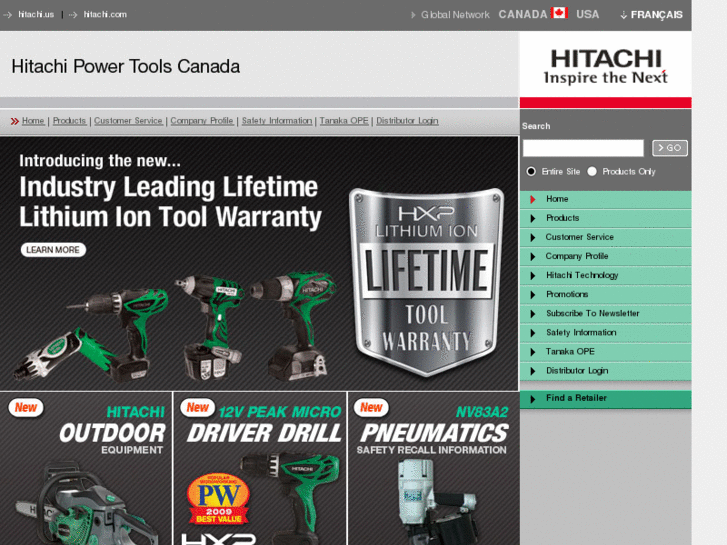Open Subscribe To Newsletter in the sidebar
The width and height of the screenshot is (727, 545).
[x=606, y=314]
